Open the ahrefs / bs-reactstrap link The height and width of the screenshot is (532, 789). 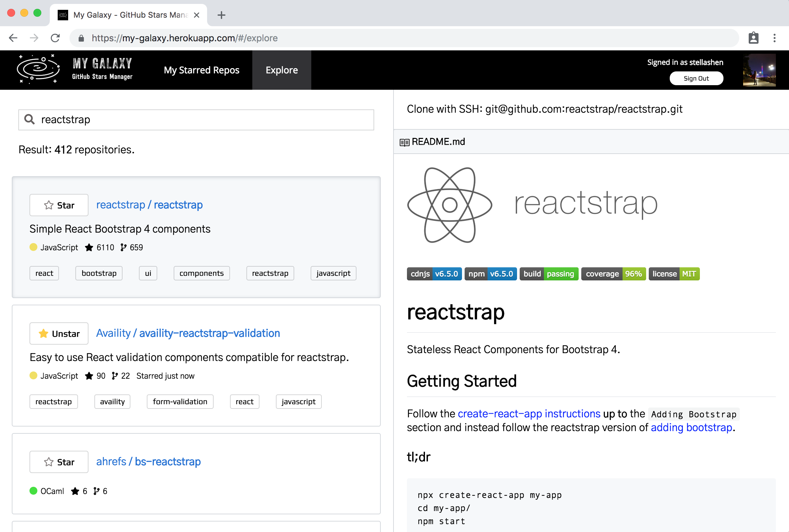pos(148,462)
